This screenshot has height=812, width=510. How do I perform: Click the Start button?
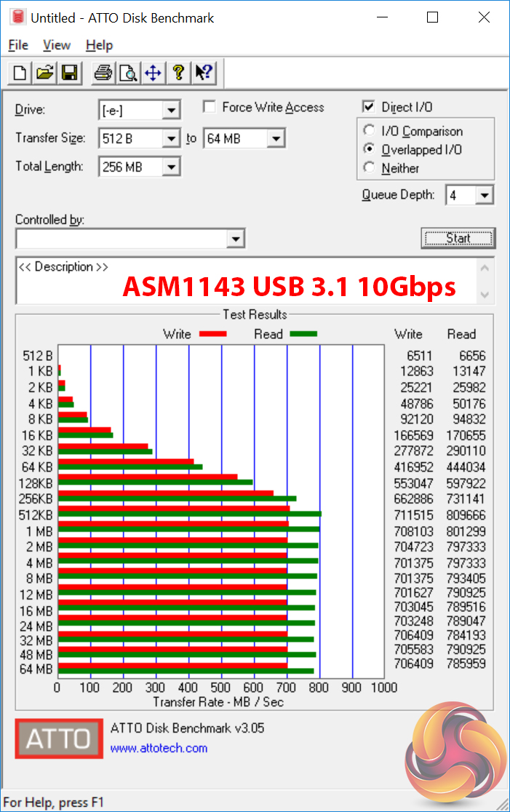(458, 238)
